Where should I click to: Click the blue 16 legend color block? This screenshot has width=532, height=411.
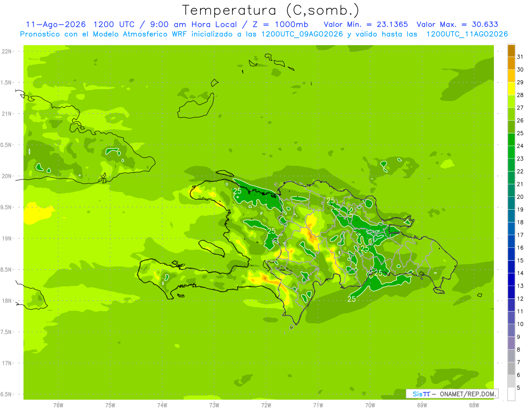coord(511,241)
